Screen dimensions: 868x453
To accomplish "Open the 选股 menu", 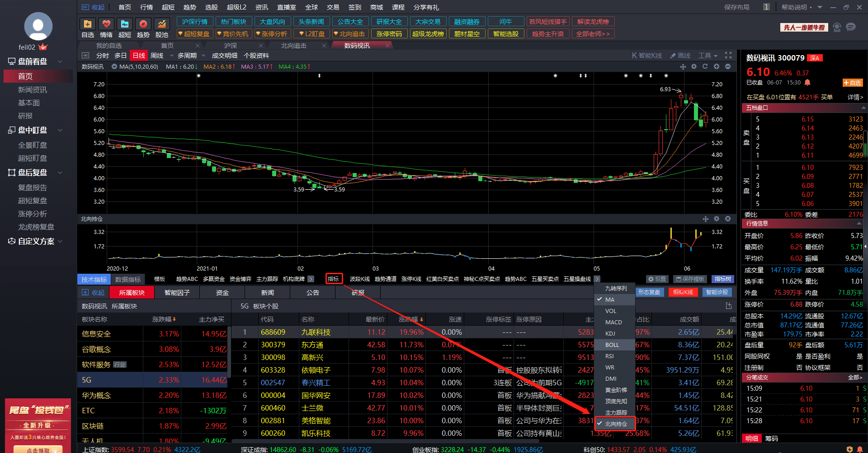I will click(211, 7).
